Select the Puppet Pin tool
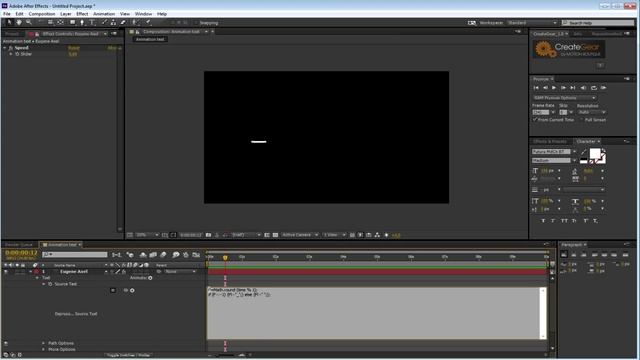The width and height of the screenshot is (640, 360). click(x=148, y=22)
